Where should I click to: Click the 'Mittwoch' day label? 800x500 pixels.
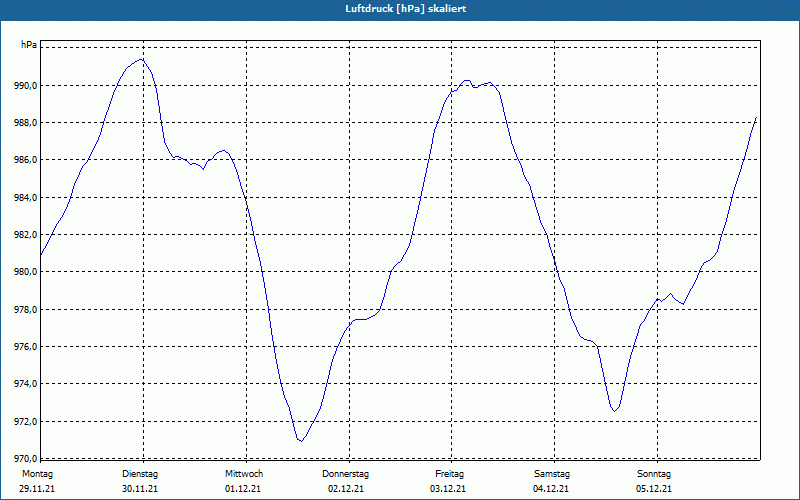click(x=244, y=474)
